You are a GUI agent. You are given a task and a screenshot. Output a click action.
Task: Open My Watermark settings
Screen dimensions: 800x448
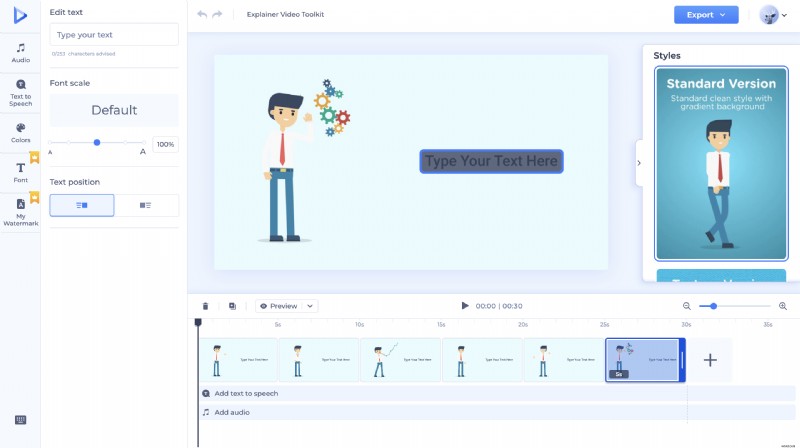click(x=20, y=211)
